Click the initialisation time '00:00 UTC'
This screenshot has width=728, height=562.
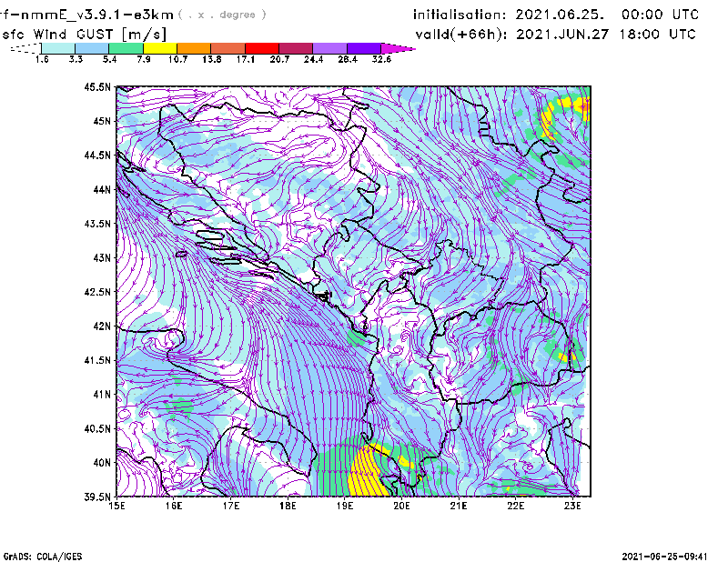click(x=661, y=15)
